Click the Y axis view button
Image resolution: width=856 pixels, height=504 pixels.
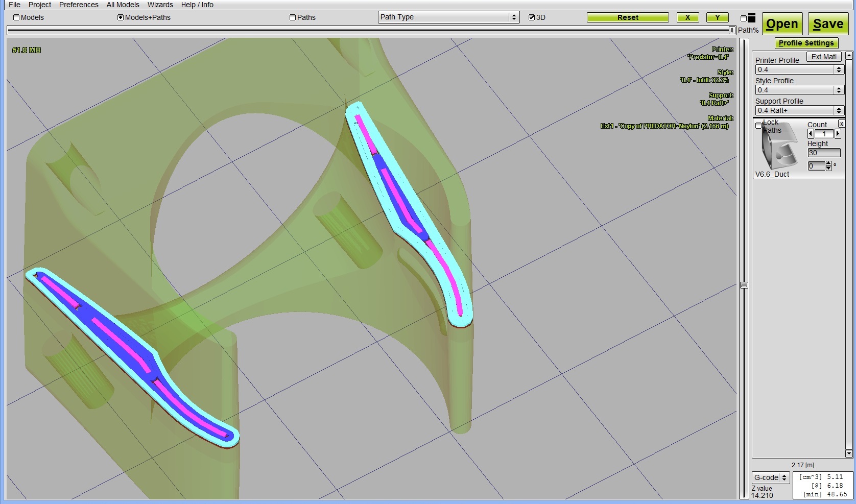click(x=717, y=17)
